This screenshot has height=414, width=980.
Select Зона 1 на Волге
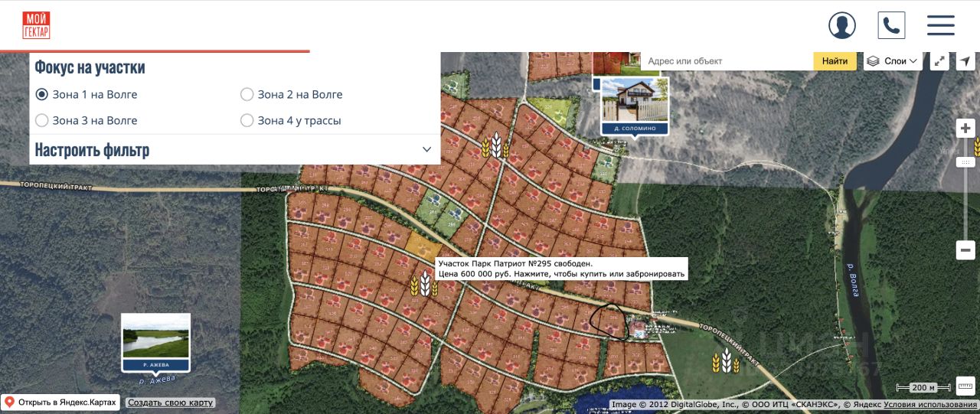pos(87,95)
